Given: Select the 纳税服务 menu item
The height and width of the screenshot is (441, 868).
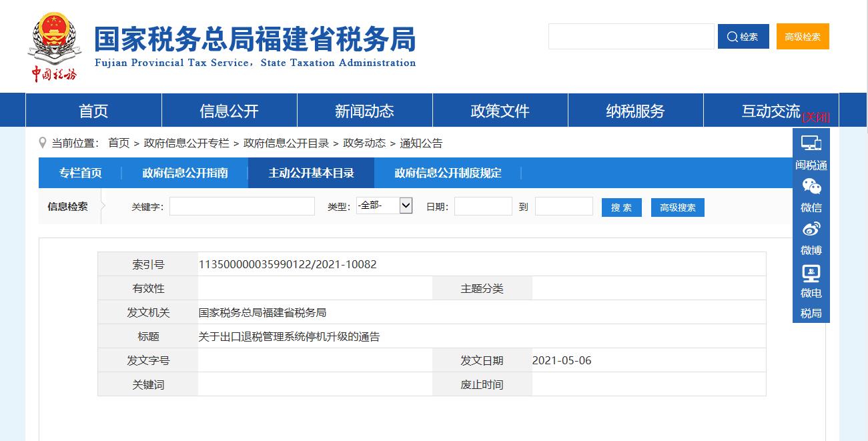Looking at the screenshot, I should tap(635, 111).
